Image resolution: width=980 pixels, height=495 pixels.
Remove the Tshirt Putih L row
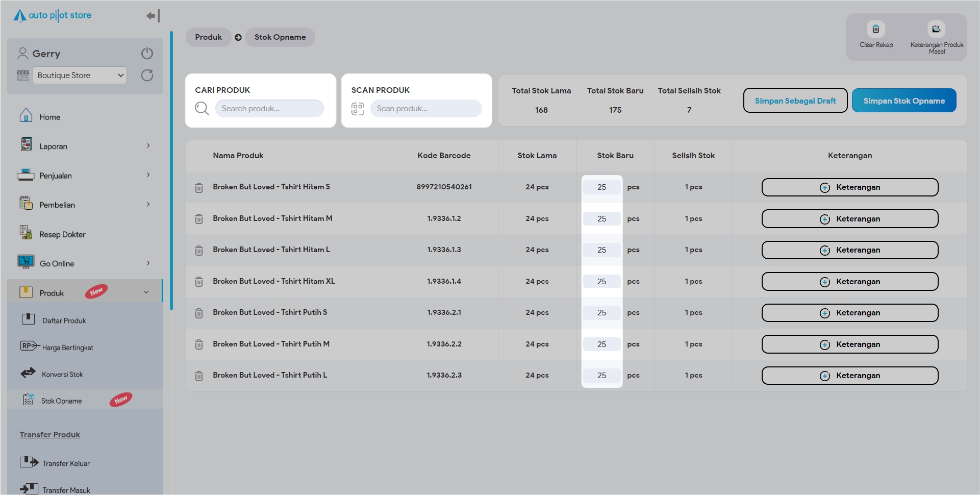tap(199, 376)
